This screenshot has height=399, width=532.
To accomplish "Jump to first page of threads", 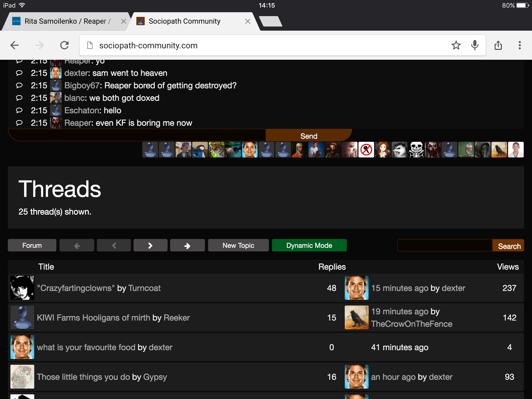I will pyautogui.click(x=77, y=245).
